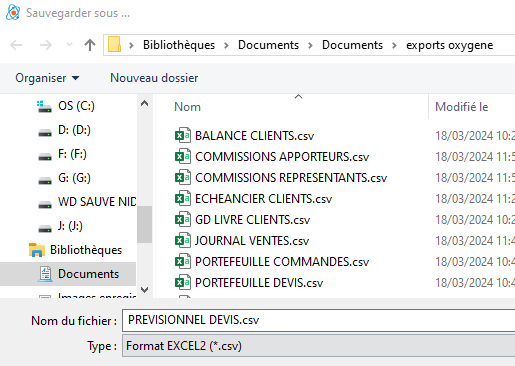Sort files by Modifié le column
Image resolution: width=515 pixels, height=366 pixels.
pyautogui.click(x=462, y=107)
